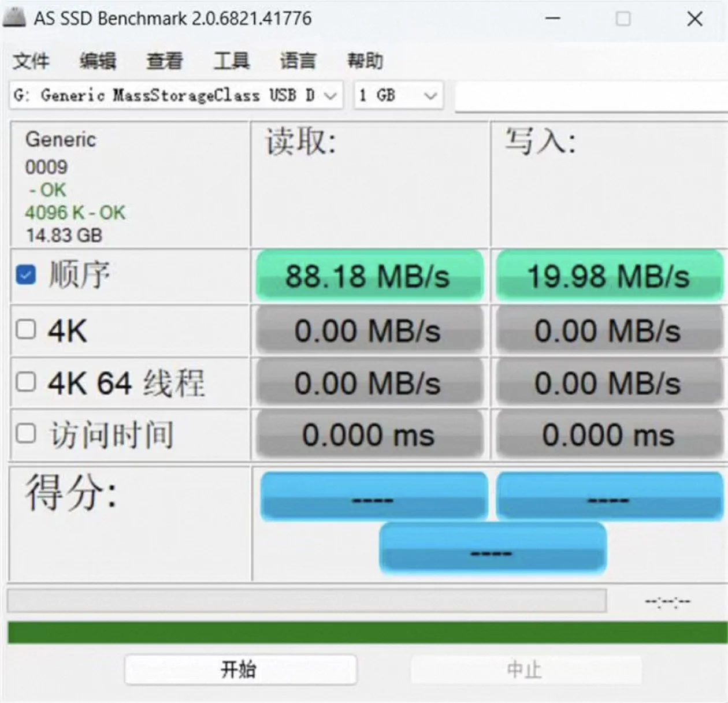The width and height of the screenshot is (728, 703).
Task: Open the 文件 menu
Action: point(31,60)
